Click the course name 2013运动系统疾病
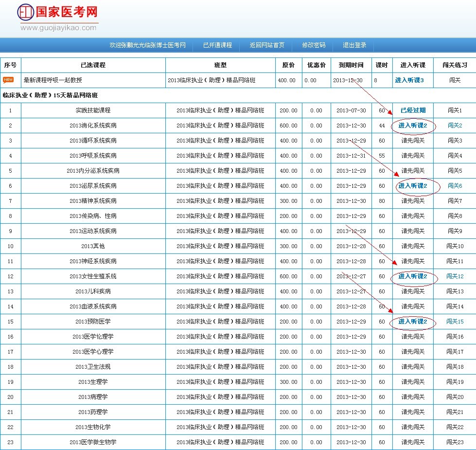 (93, 231)
